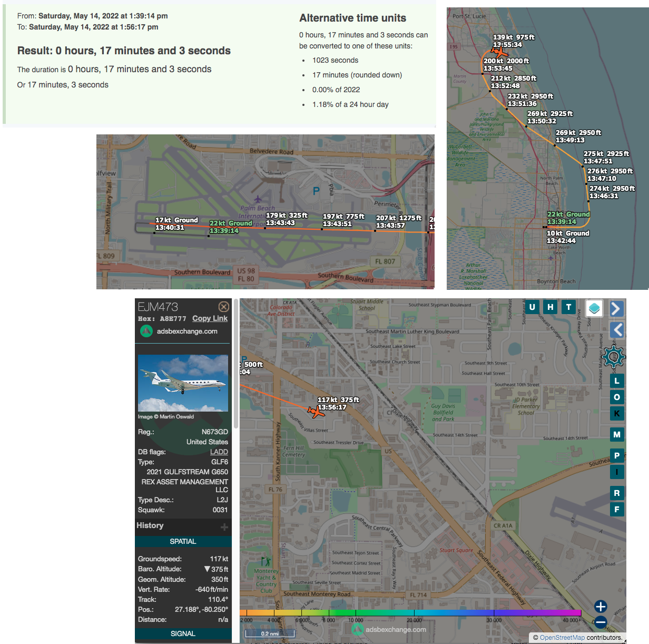Image resolution: width=649 pixels, height=644 pixels.
Task: Open the adsbexchange.com logo link
Action: point(179,331)
